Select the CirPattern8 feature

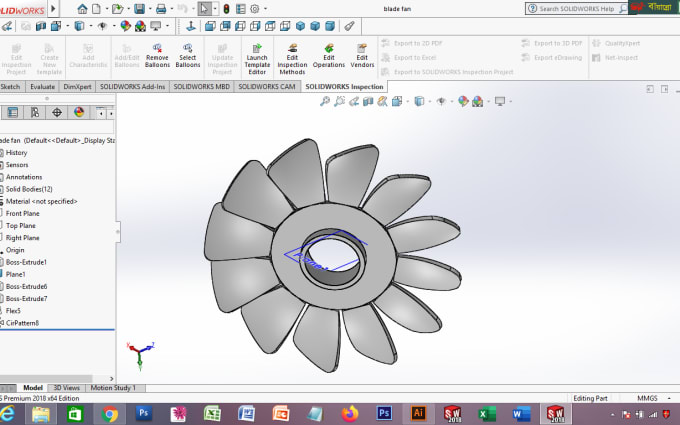[x=22, y=323]
